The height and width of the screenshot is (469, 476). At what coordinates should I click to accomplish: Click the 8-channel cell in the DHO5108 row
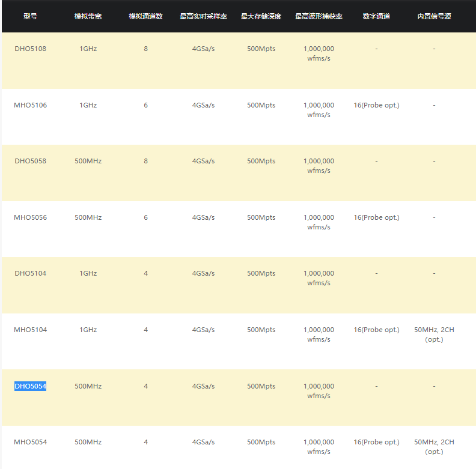tap(145, 49)
